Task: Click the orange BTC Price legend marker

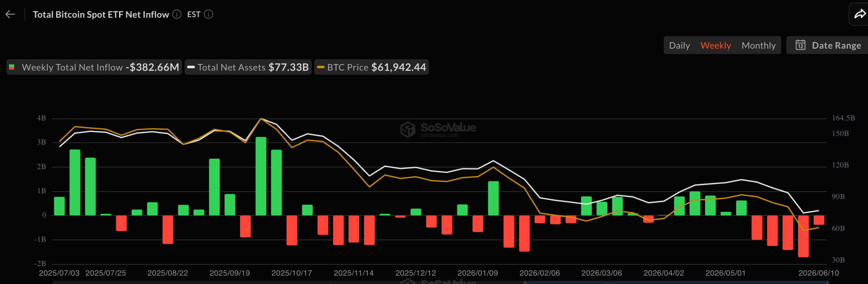Action: click(x=321, y=67)
